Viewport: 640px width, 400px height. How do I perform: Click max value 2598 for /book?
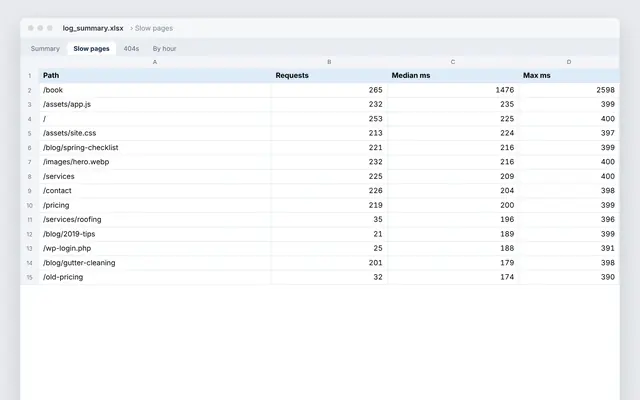coord(569,90)
